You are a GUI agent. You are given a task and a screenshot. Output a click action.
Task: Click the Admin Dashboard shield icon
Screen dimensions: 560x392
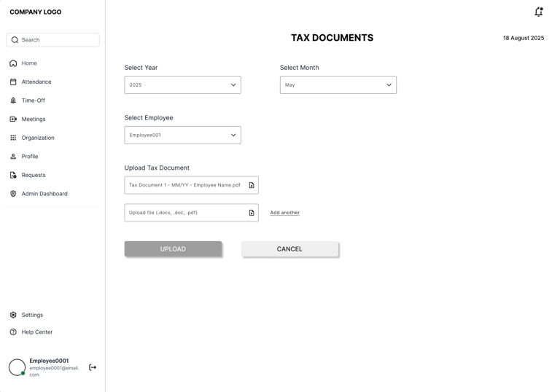13,194
